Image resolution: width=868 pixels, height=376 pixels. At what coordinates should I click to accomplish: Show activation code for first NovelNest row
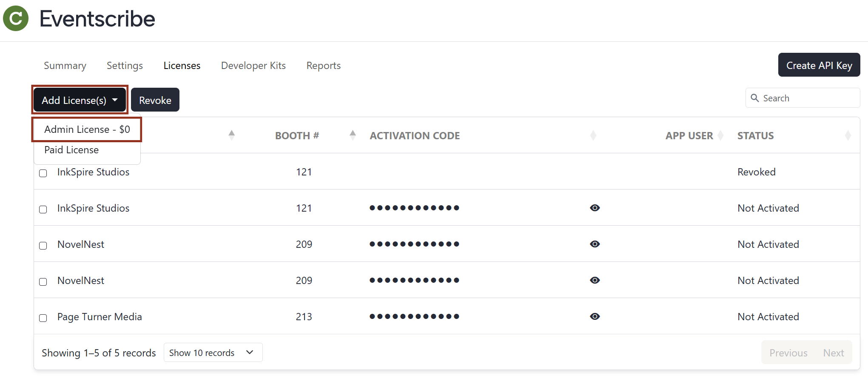[595, 244]
